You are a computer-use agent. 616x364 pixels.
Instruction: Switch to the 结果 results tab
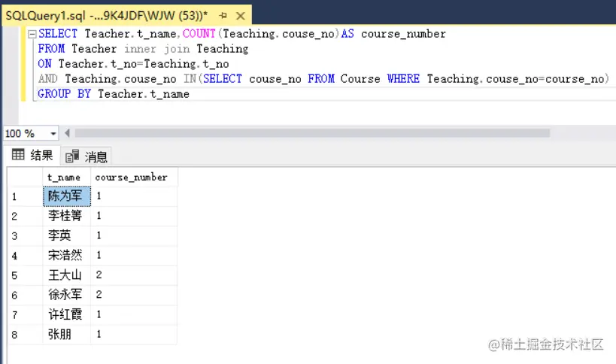coord(32,155)
